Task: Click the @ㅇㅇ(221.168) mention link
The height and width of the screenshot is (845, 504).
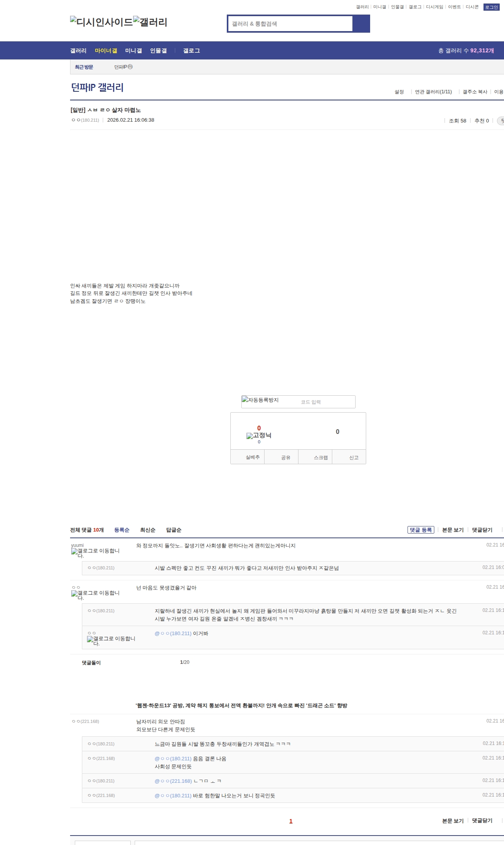Action: point(173,781)
